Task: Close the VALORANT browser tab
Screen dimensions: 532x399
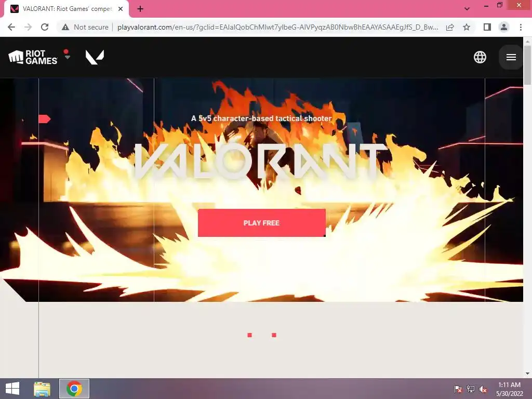Action: point(121,9)
